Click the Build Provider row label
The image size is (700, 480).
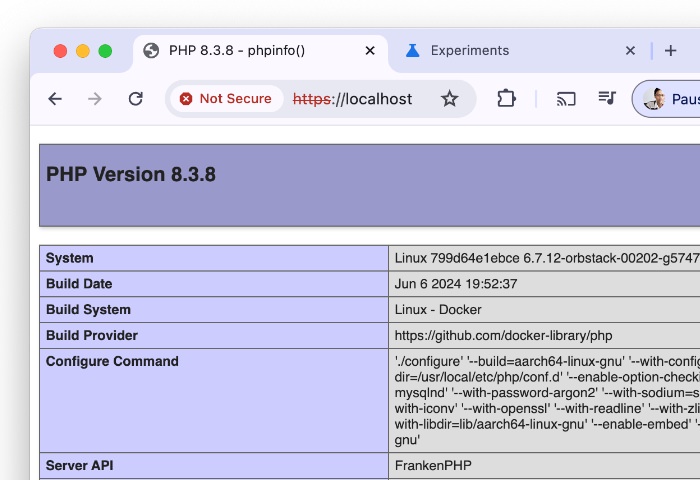point(92,335)
